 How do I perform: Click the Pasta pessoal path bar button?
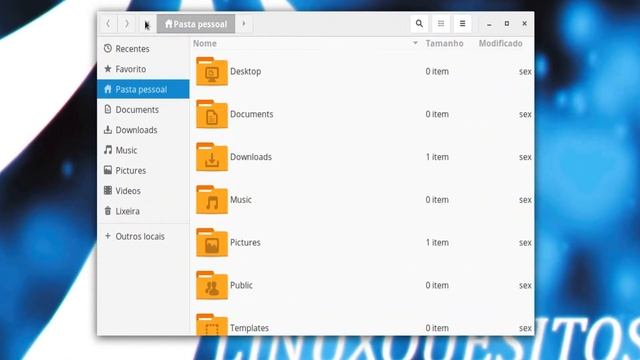tap(196, 24)
